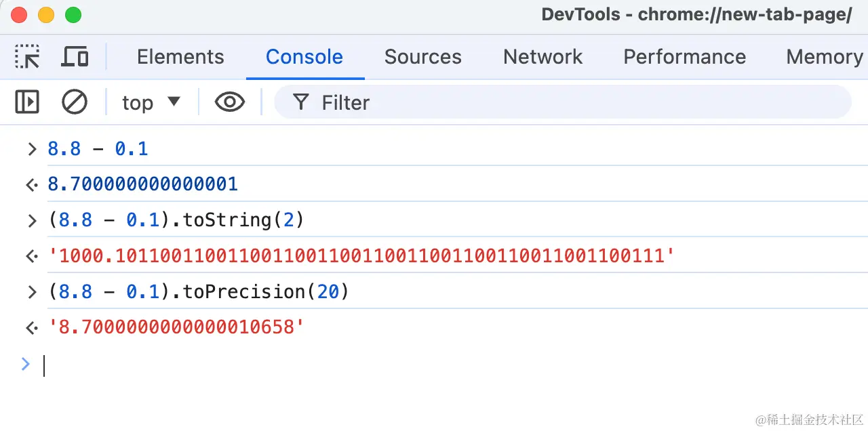Select the inspect element picker icon

[x=27, y=57]
